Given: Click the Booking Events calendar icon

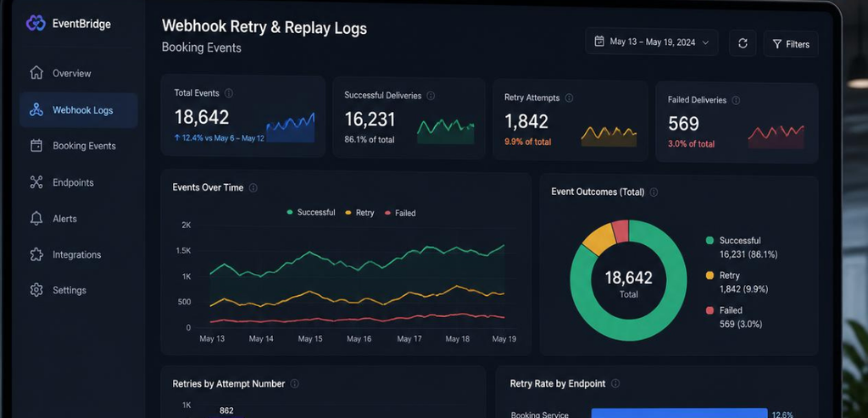Looking at the screenshot, I should 36,146.
